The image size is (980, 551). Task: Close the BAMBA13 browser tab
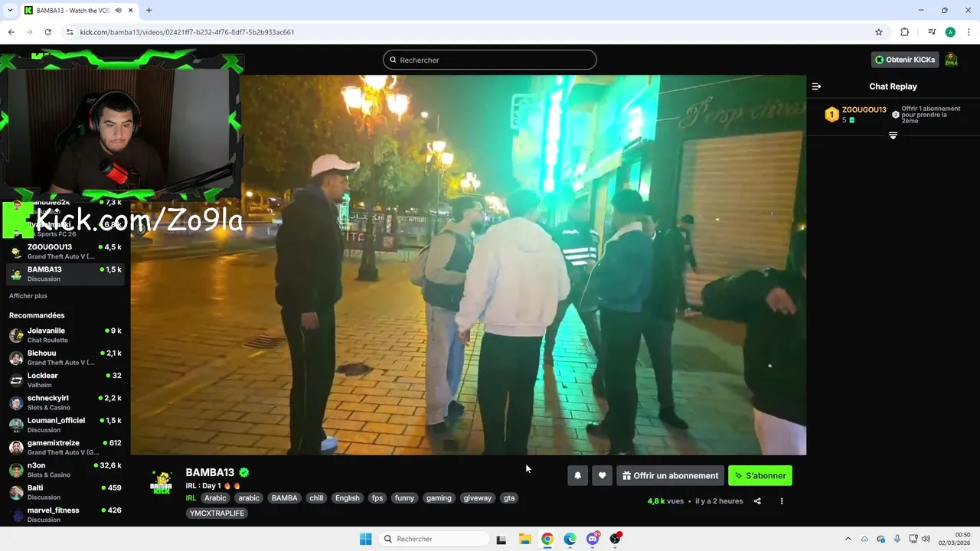coord(130,11)
